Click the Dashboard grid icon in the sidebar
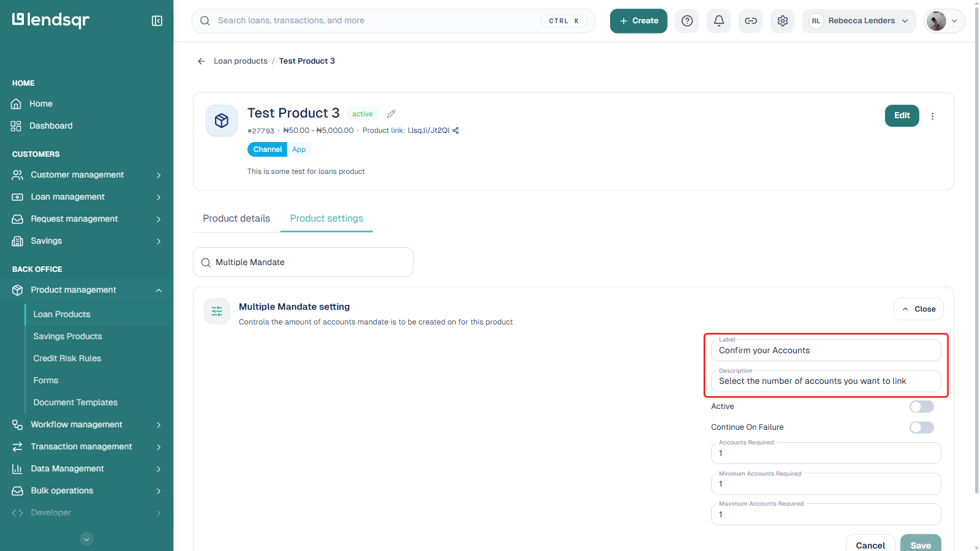This screenshot has height=551, width=980. (17, 126)
